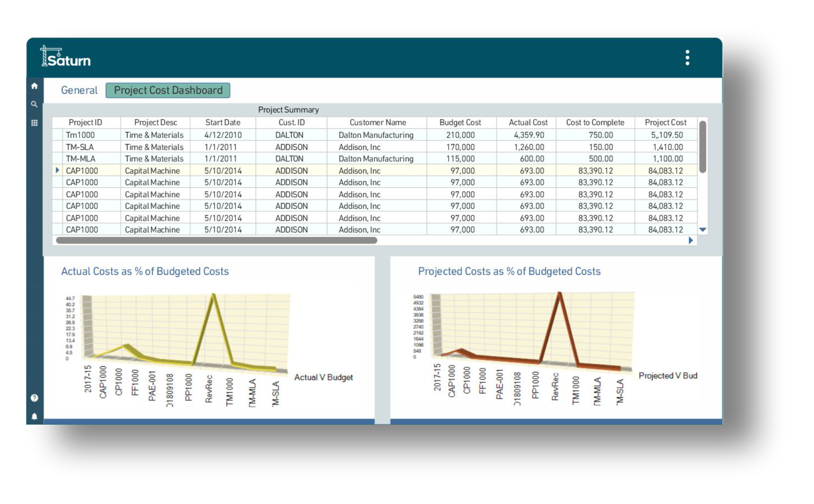814x504 pixels.
Task: Click the down arrow on the vertical scrollbar
Action: (702, 229)
